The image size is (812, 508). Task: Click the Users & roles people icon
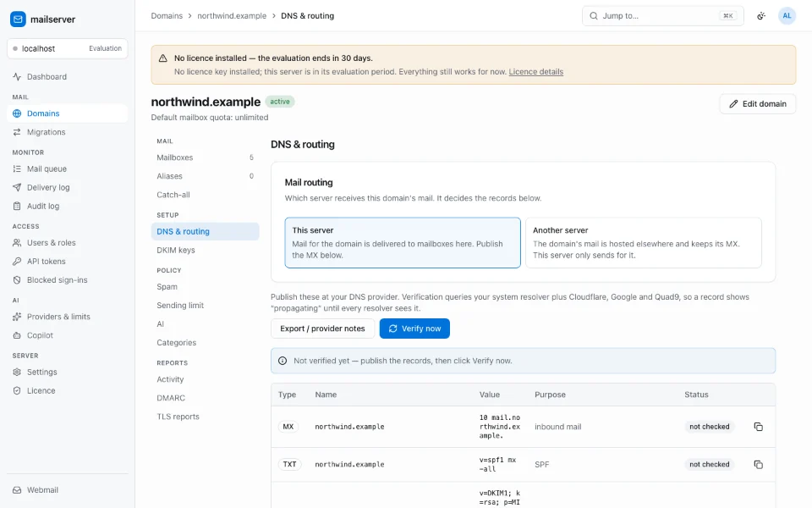[x=17, y=243]
